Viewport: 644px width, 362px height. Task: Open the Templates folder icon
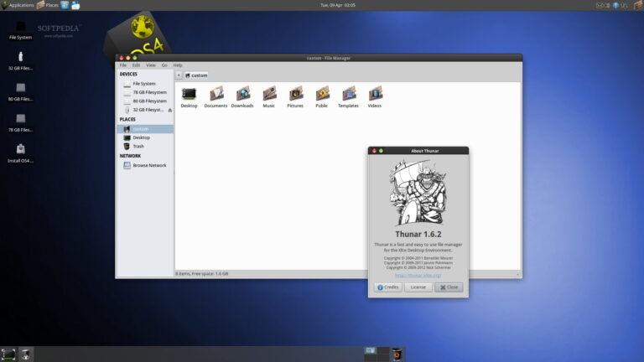(348, 94)
